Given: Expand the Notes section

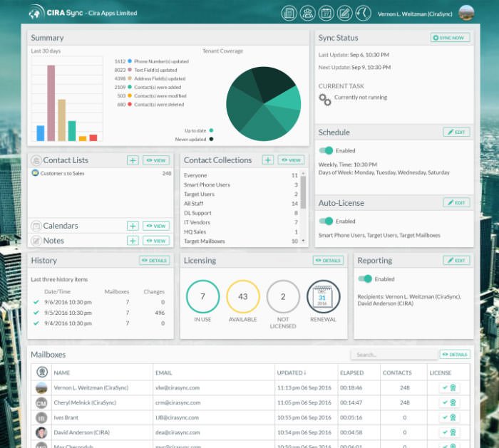Looking at the screenshot, I should click(53, 241).
